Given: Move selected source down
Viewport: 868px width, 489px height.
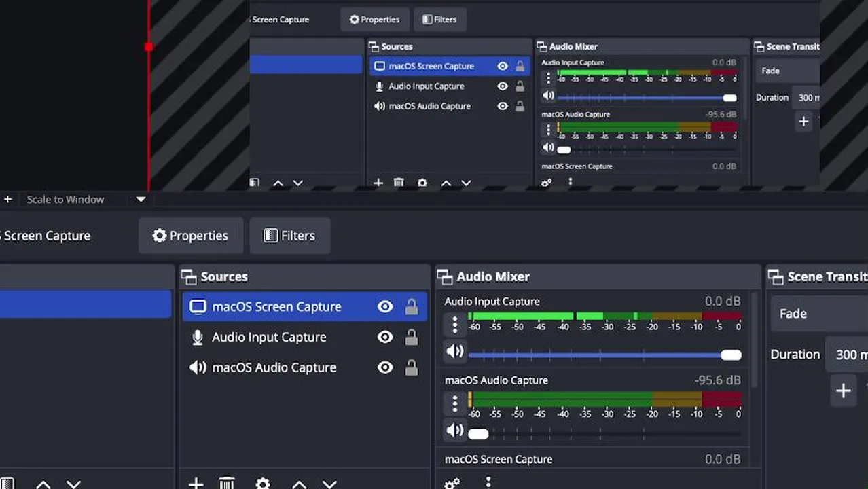Looking at the screenshot, I should point(329,484).
